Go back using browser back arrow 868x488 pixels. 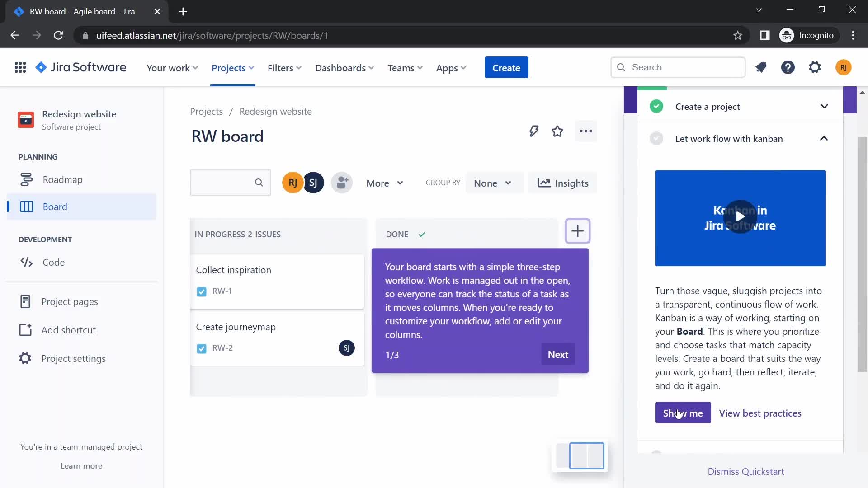click(x=15, y=35)
